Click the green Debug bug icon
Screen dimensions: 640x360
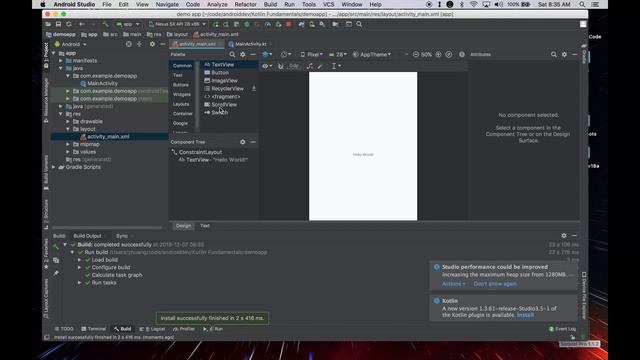[x=247, y=24]
